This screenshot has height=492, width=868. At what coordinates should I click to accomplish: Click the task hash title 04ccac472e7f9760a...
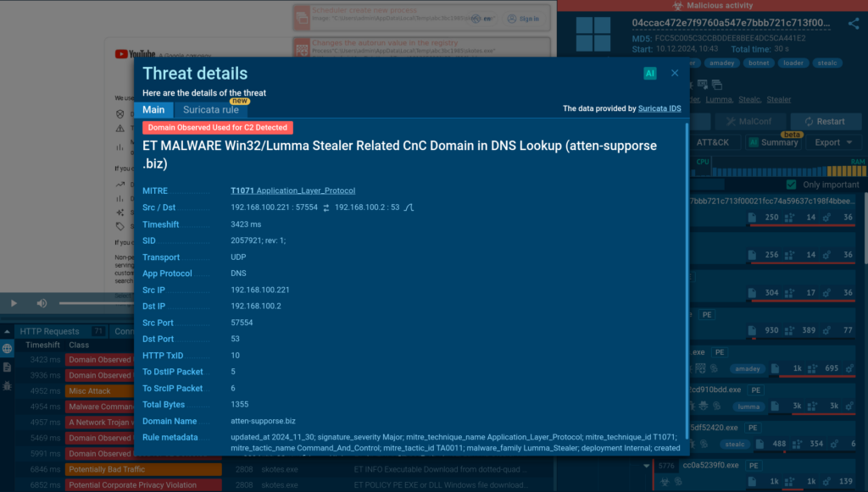click(x=731, y=23)
